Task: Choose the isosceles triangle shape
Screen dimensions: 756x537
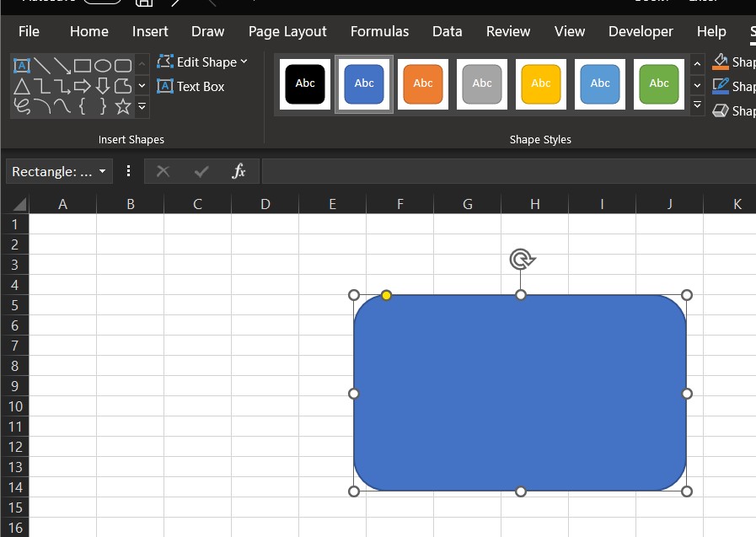Action: coord(22,86)
